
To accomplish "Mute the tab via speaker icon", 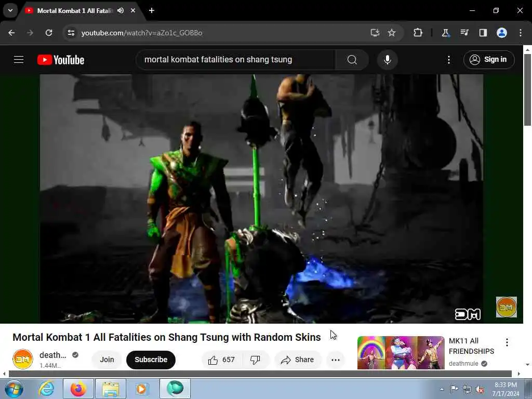I will point(121,10).
